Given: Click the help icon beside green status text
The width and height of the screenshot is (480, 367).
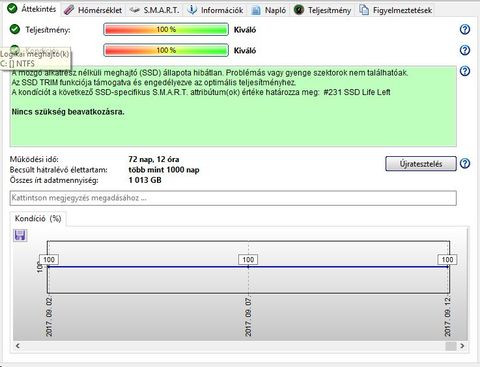Looking at the screenshot, I should pos(465,71).
